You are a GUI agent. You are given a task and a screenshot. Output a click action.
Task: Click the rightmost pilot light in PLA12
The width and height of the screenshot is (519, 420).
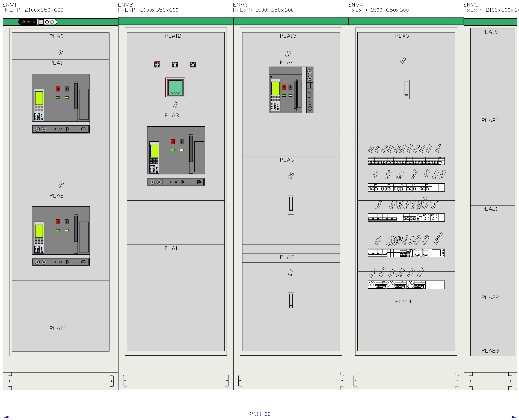[193, 64]
